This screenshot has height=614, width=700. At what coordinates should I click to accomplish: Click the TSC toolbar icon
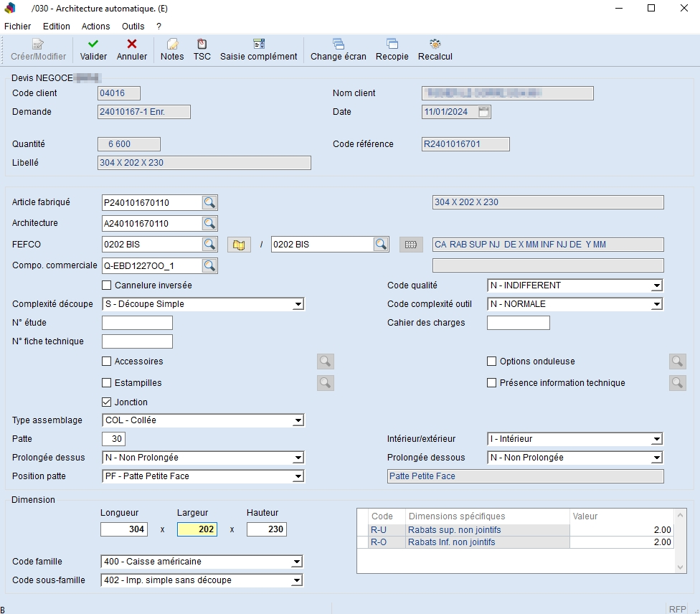(202, 44)
